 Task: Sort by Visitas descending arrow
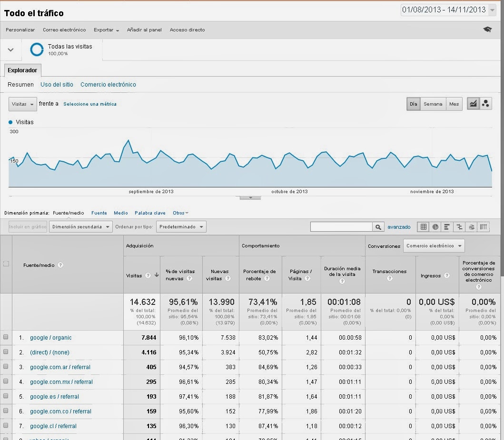coord(157,275)
